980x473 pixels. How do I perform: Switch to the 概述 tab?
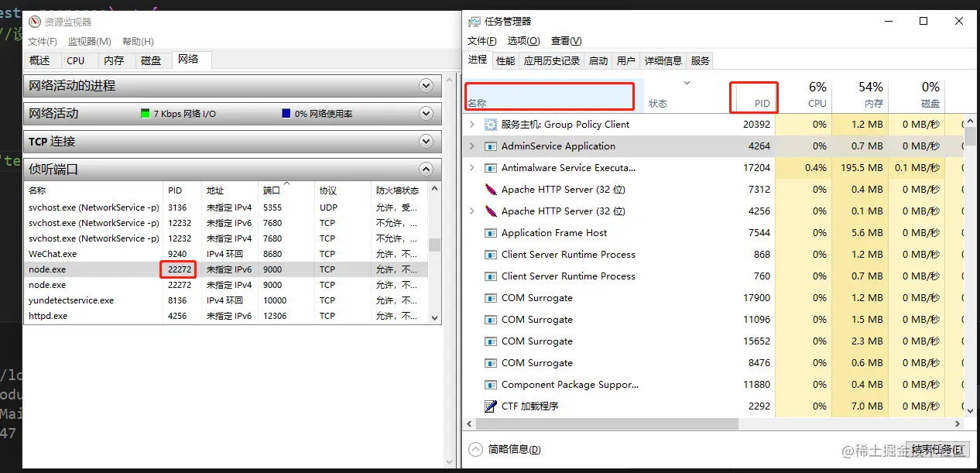(x=39, y=60)
